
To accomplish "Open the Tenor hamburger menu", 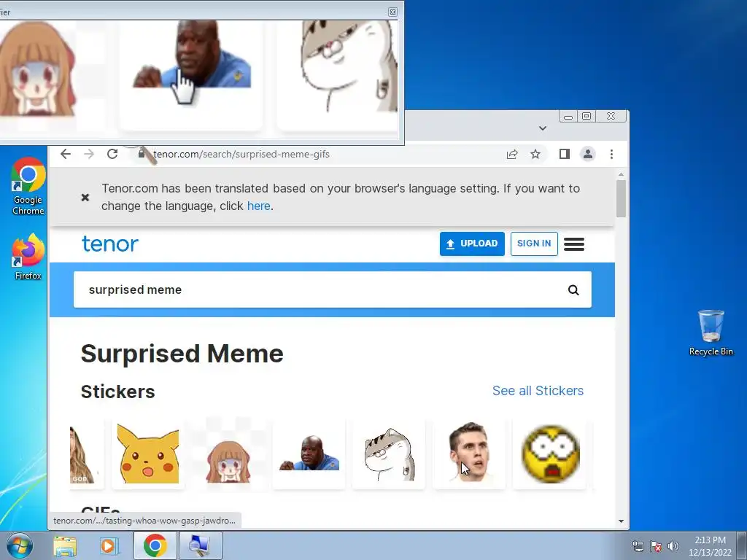I will coord(574,244).
